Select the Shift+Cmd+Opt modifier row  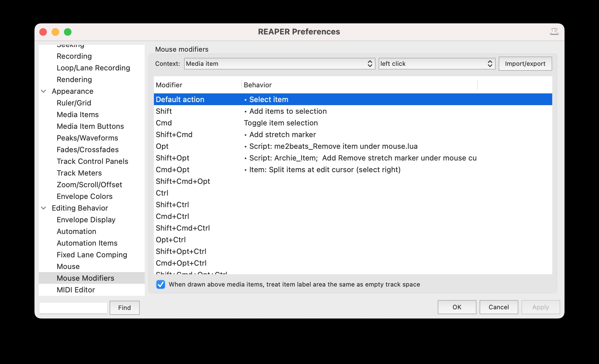pyautogui.click(x=353, y=181)
